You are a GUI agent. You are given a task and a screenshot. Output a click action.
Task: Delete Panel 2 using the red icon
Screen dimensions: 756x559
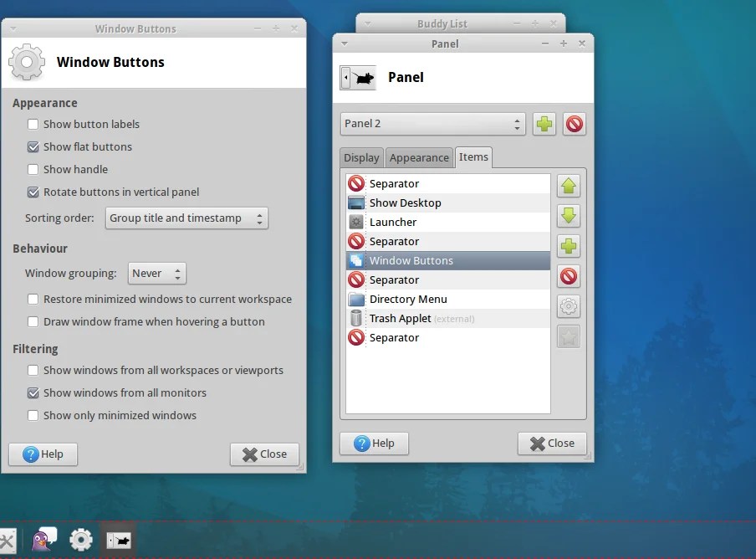(575, 124)
